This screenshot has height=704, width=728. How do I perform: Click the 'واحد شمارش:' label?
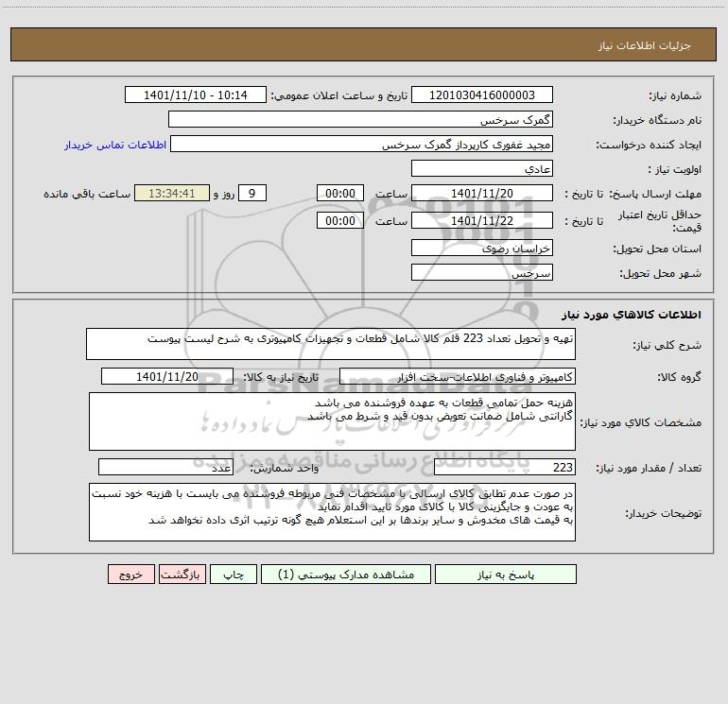(x=285, y=468)
